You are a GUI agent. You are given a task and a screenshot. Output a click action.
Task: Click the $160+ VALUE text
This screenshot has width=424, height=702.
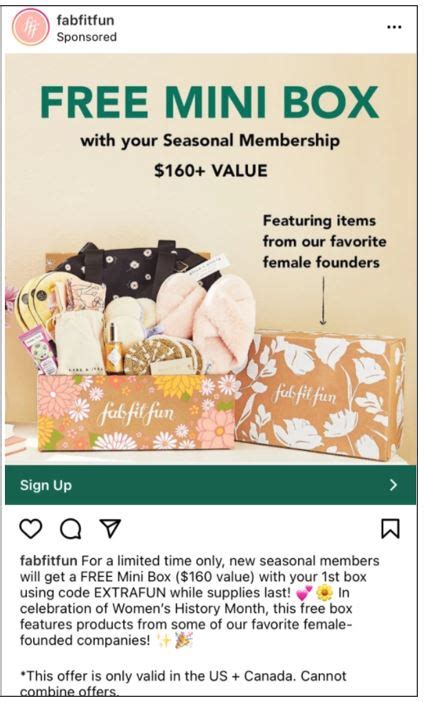[x=210, y=171]
